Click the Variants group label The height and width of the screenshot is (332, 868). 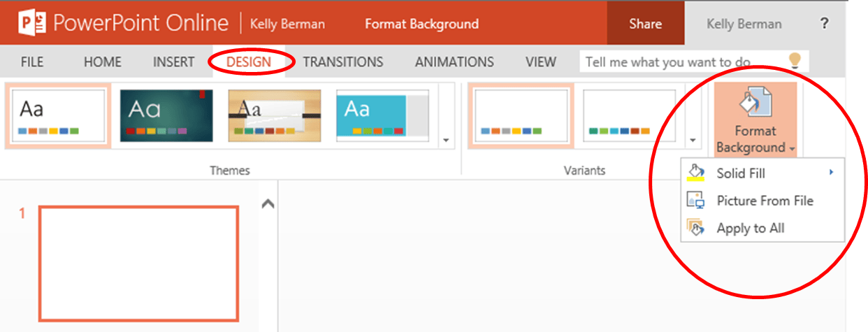point(584,171)
